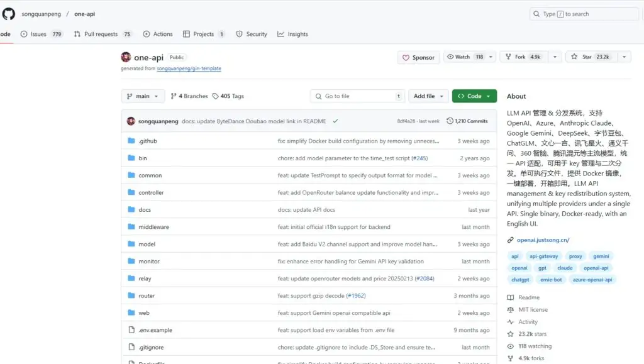Click the .github folder icon
644x364 pixels.
[x=131, y=141]
